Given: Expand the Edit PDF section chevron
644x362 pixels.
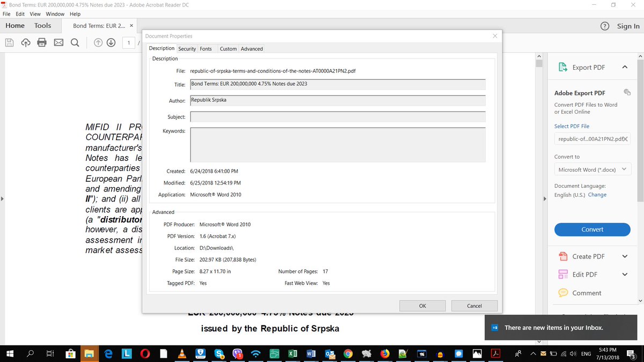Looking at the screenshot, I should [625, 274].
